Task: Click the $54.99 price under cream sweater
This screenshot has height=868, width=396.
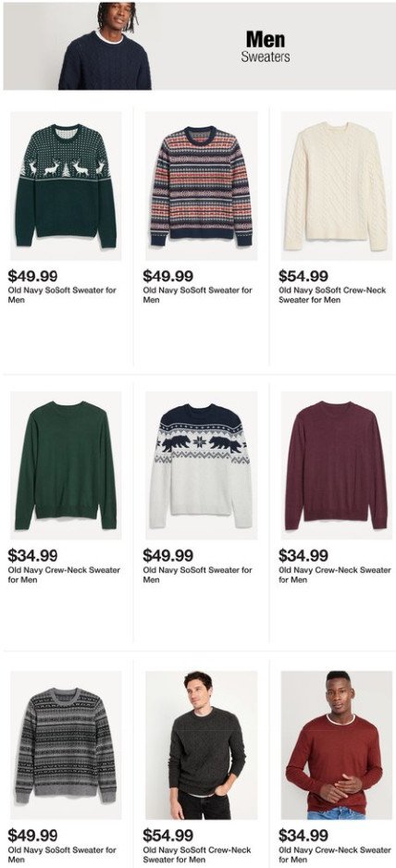Action: click(x=303, y=276)
